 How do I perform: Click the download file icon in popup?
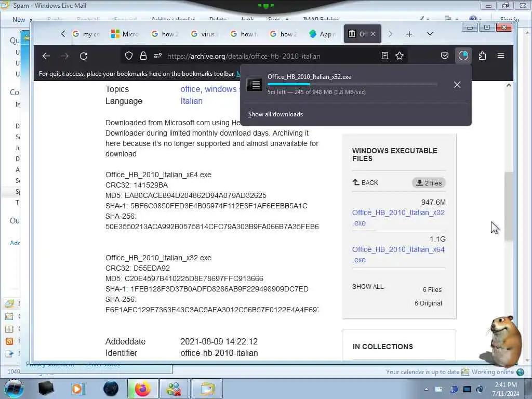254,85
